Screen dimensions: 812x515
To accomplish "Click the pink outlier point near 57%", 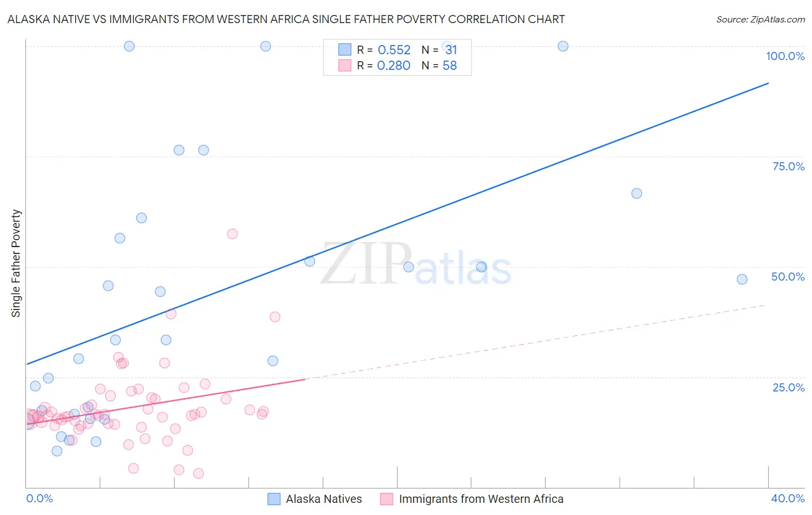I will 232,234.
